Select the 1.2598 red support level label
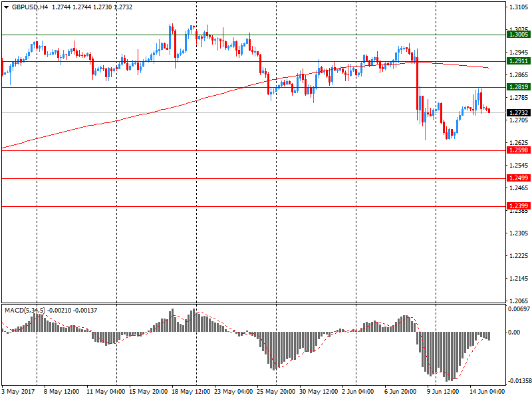The width and height of the screenshot is (532, 399). coord(519,150)
